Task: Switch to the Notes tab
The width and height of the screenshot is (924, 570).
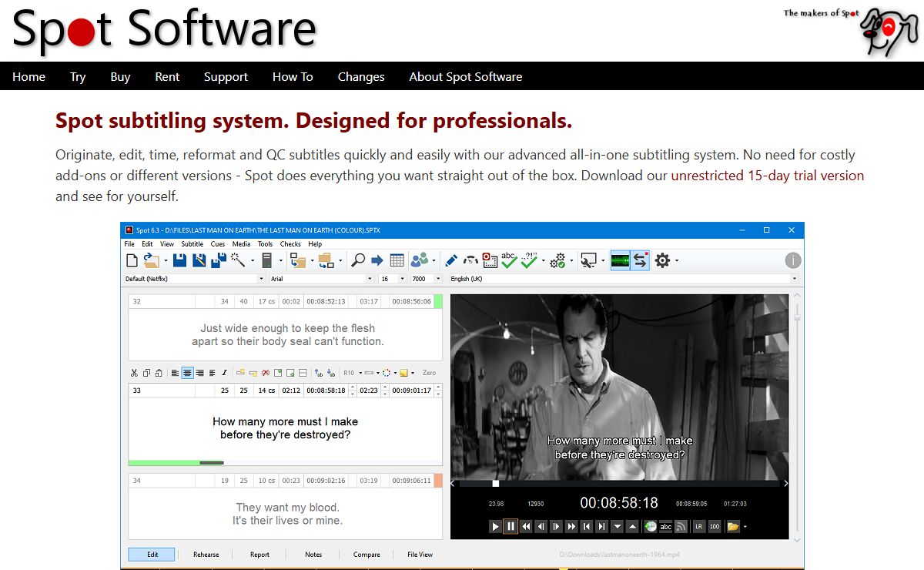Action: [x=313, y=555]
